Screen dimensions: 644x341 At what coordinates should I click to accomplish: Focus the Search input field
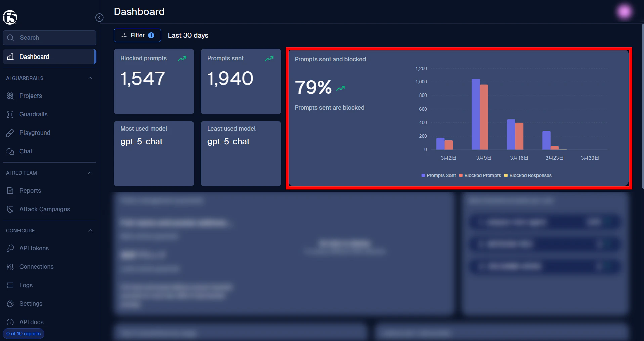pyautogui.click(x=49, y=38)
